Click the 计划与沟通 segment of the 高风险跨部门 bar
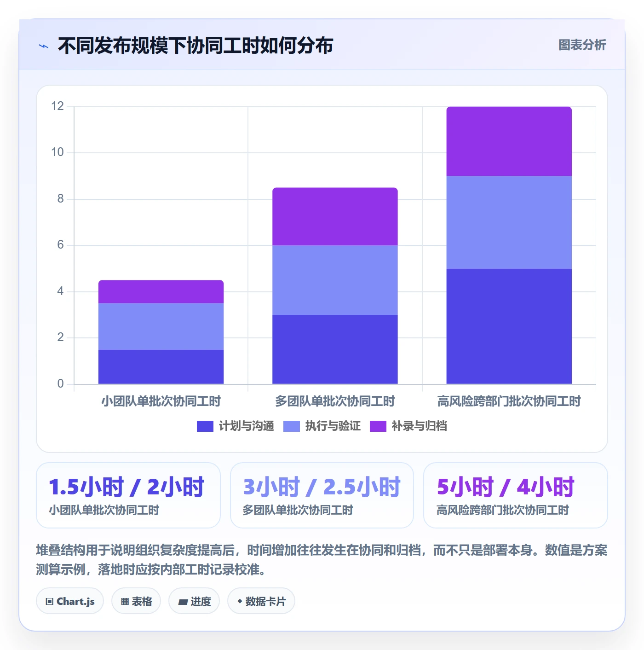The width and height of the screenshot is (644, 650). pyautogui.click(x=509, y=326)
